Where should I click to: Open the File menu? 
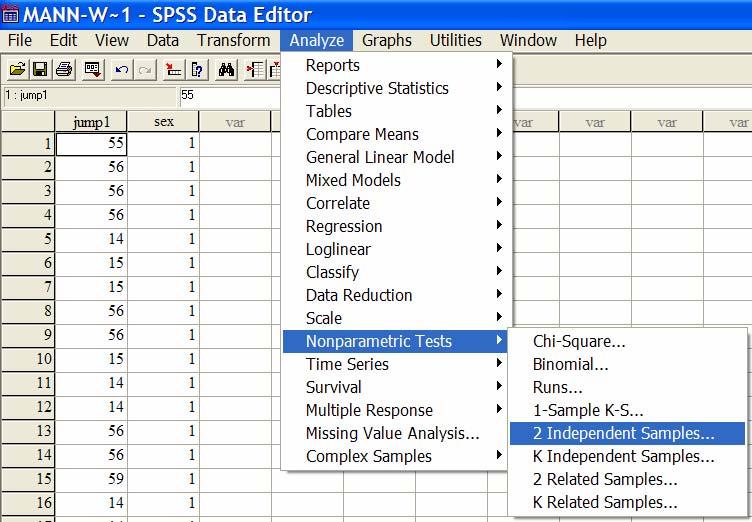pyautogui.click(x=20, y=40)
